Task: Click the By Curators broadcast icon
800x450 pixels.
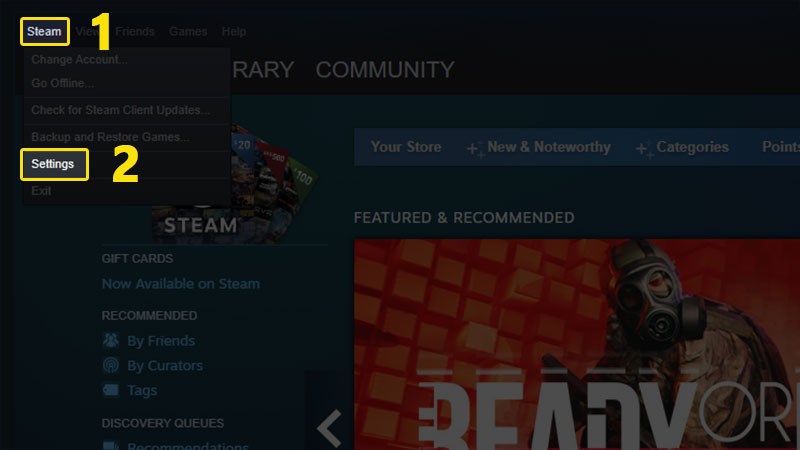Action: 111,365
